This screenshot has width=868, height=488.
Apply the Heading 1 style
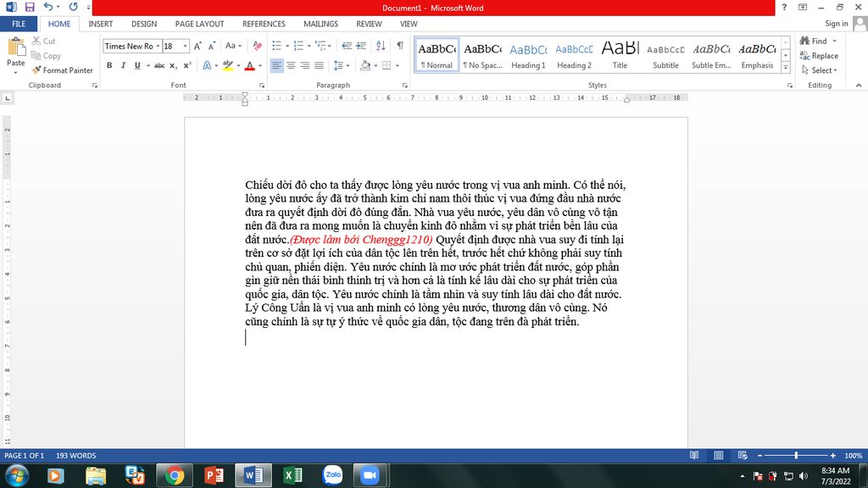(x=528, y=55)
